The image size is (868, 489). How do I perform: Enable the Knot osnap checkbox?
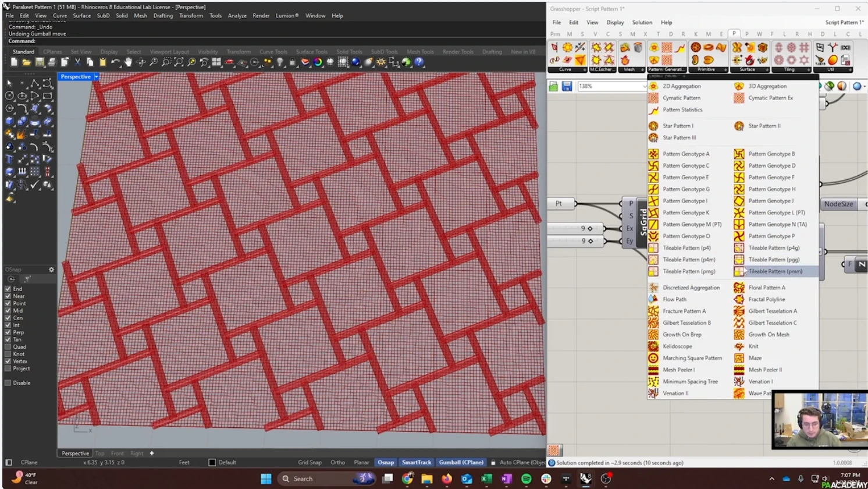tap(8, 354)
